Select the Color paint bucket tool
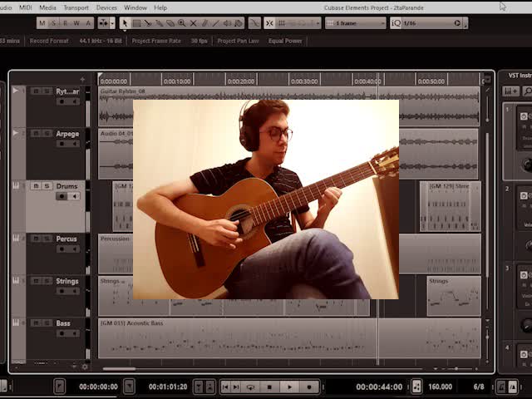Viewport: 532px width, 399px height. (x=239, y=23)
